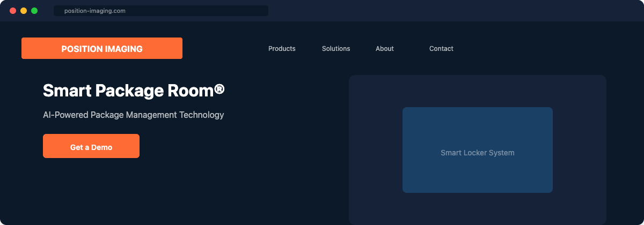Minimize the window using the yellow button
Screen dimensions: 644x225
pyautogui.click(x=24, y=11)
